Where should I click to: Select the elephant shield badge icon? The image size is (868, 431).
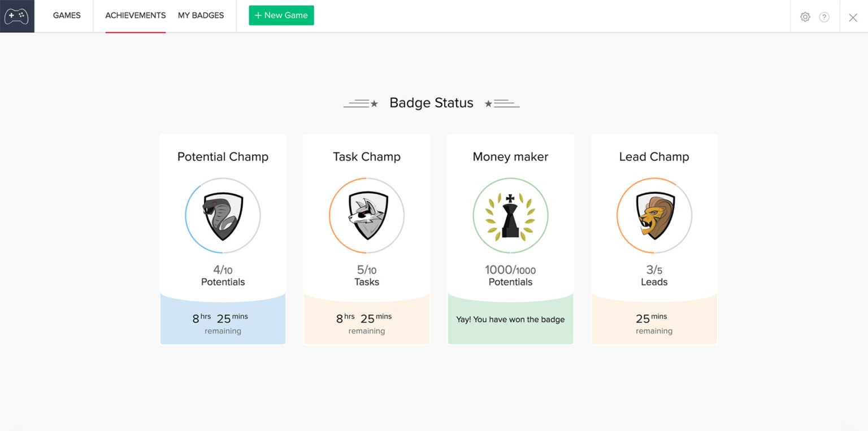coord(223,215)
